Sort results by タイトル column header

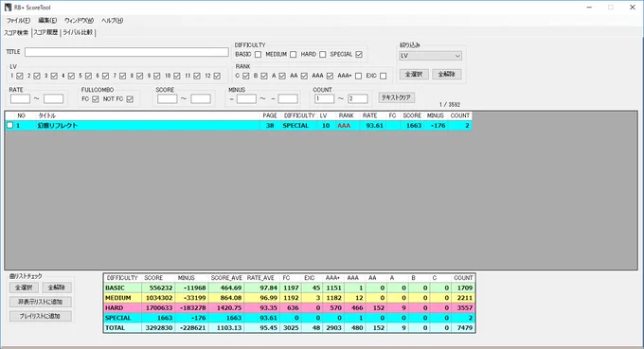[x=47, y=116]
